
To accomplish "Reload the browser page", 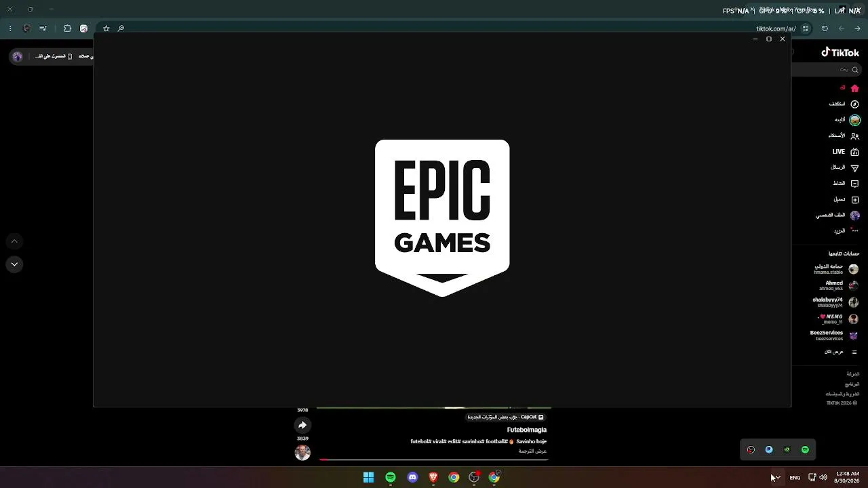I will click(825, 28).
